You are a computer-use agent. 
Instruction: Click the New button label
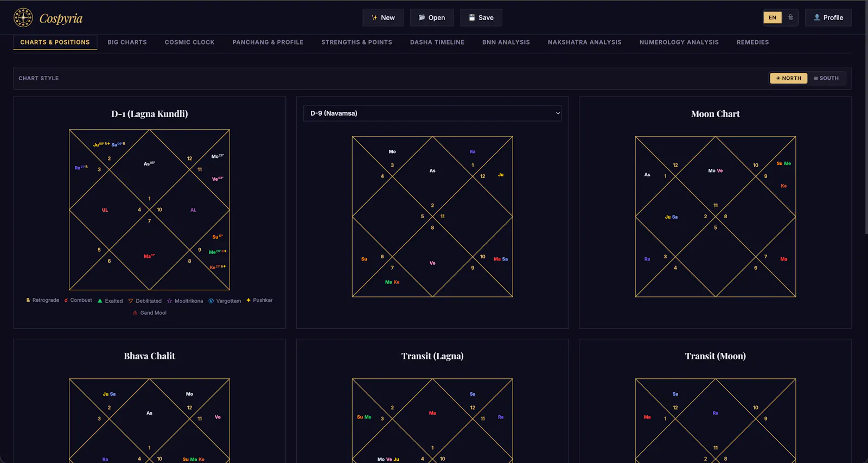388,17
